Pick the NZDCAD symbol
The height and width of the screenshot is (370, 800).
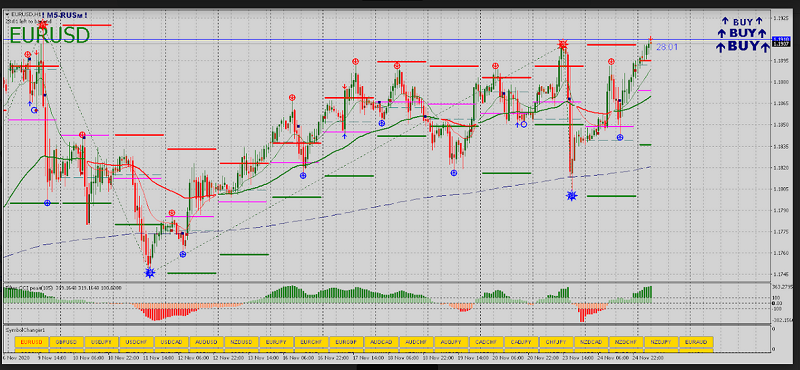[591, 341]
